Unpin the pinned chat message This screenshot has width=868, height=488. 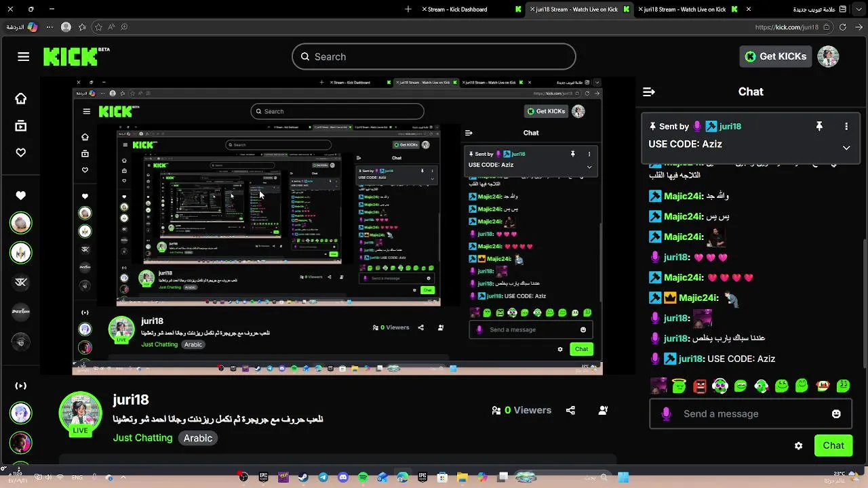coord(819,127)
